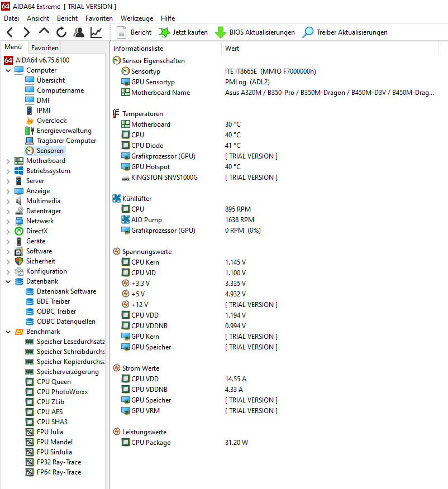448x489 pixels.
Task: Switch to the Favoriten tab
Action: tap(45, 47)
